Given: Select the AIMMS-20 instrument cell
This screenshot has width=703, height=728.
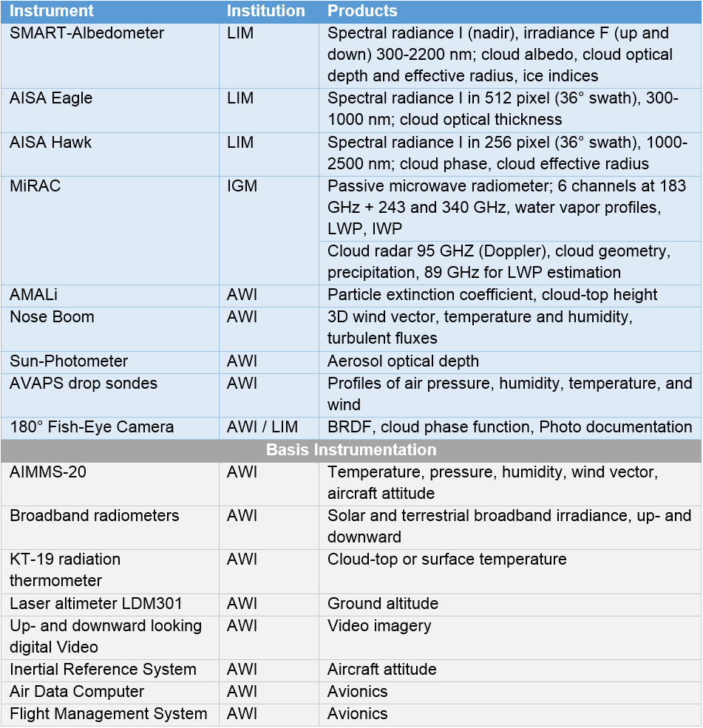Looking at the screenshot, I should pos(48,472).
